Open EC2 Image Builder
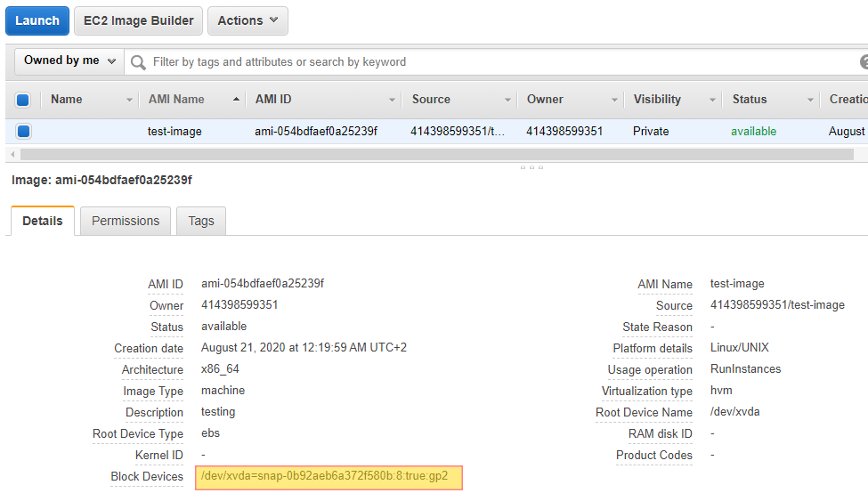 (x=138, y=21)
